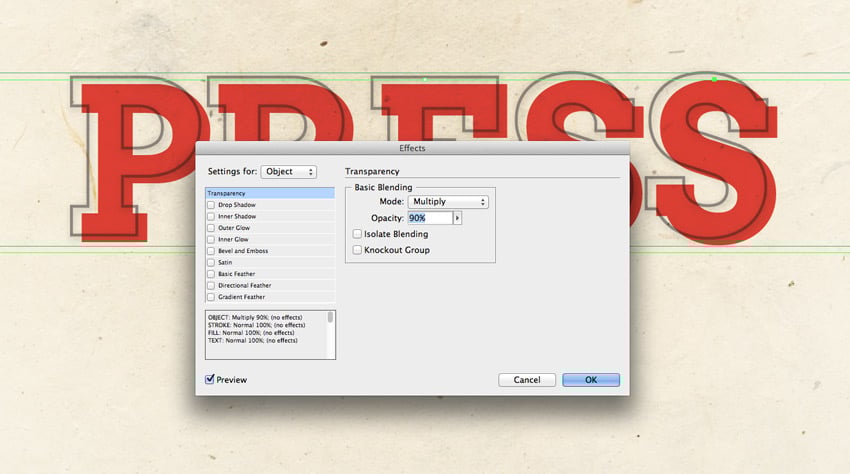The height and width of the screenshot is (474, 850).
Task: Select the Satin list row label
Action: [225, 262]
